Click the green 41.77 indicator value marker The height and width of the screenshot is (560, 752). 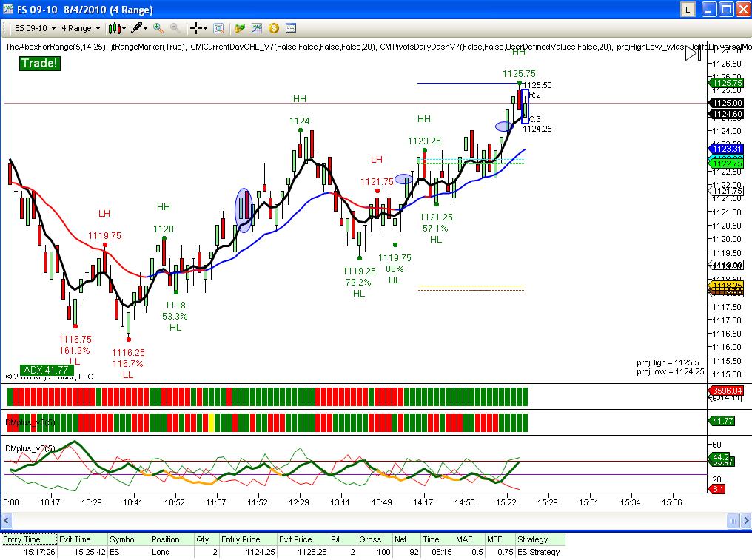click(x=722, y=421)
